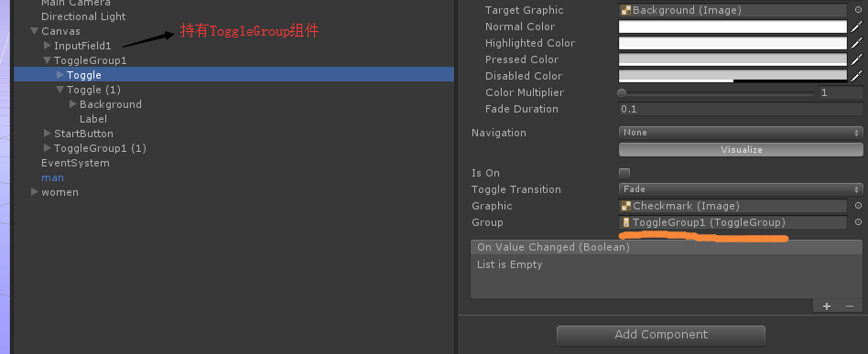Viewport: 868px width, 354px height.
Task: Expand the InputField1 tree node
Action: (x=48, y=46)
